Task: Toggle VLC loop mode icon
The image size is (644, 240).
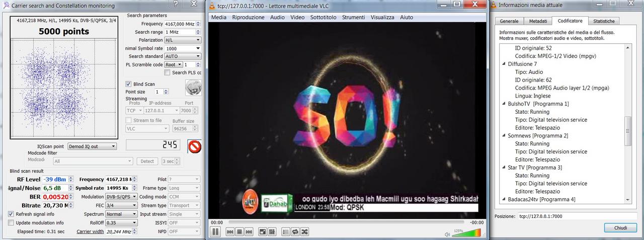Action: pyautogui.click(x=295, y=232)
